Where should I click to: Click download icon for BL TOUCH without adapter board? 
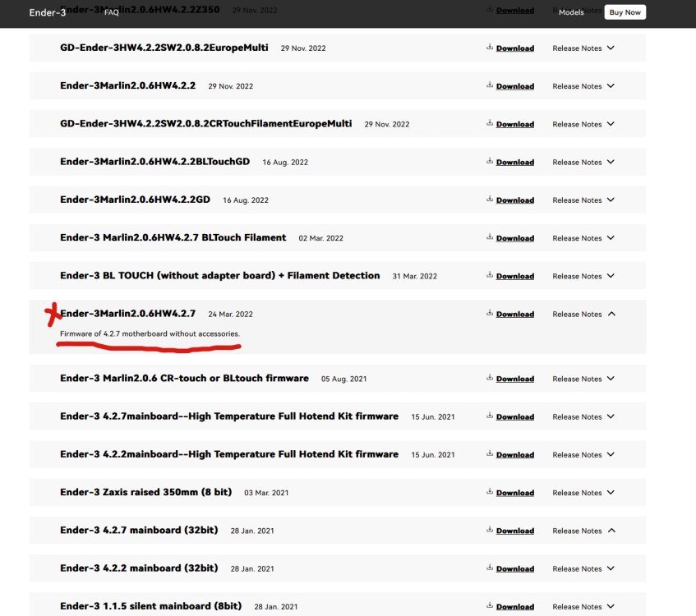point(490,275)
